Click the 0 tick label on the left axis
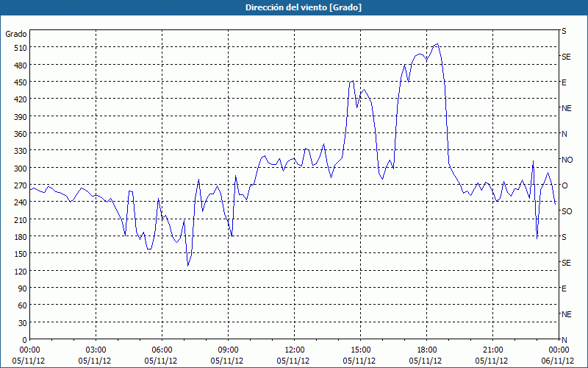 pyautogui.click(x=25, y=340)
